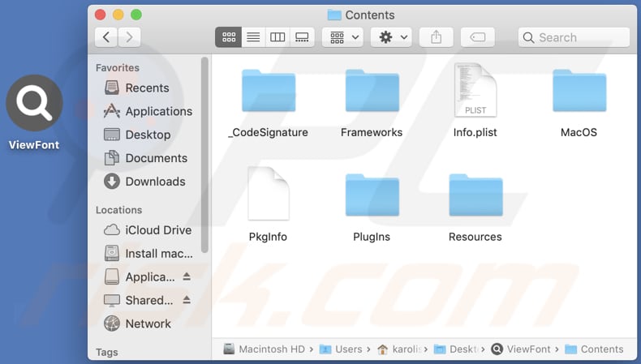Click the ViewFont app icon on desktop

(x=34, y=102)
